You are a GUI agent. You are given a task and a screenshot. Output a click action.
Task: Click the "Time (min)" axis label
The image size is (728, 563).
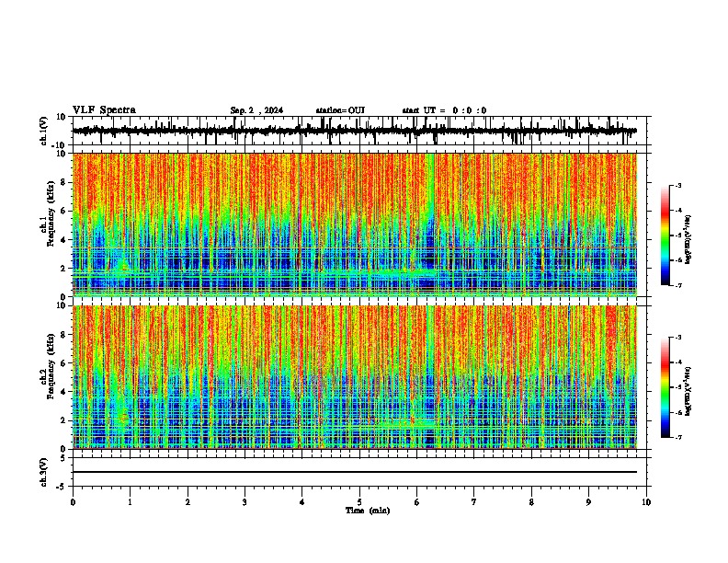click(368, 511)
